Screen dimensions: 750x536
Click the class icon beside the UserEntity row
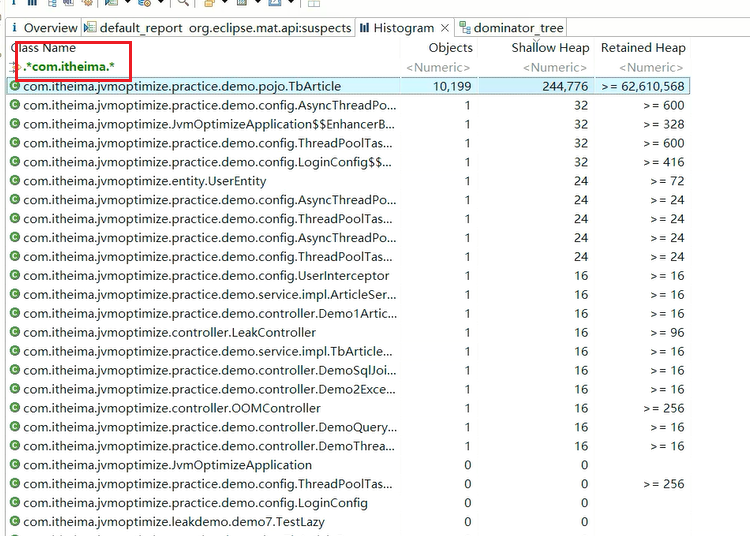[14, 181]
